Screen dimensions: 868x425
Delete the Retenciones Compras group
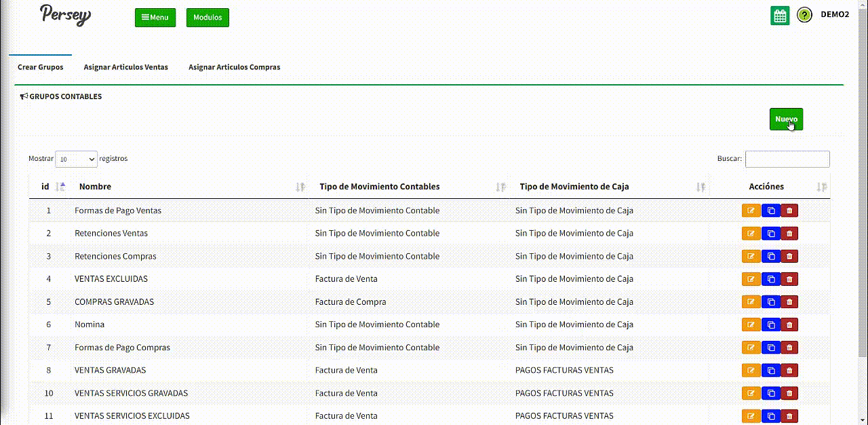[789, 257]
